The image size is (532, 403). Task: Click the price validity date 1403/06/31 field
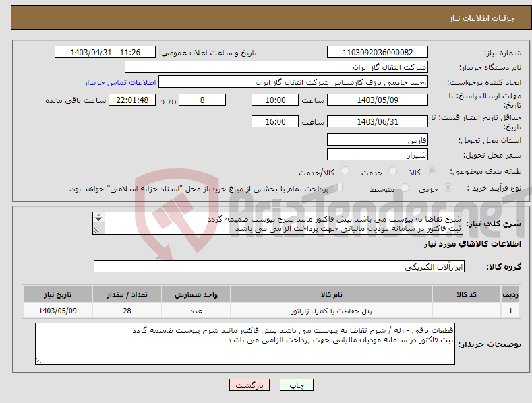[378, 121]
